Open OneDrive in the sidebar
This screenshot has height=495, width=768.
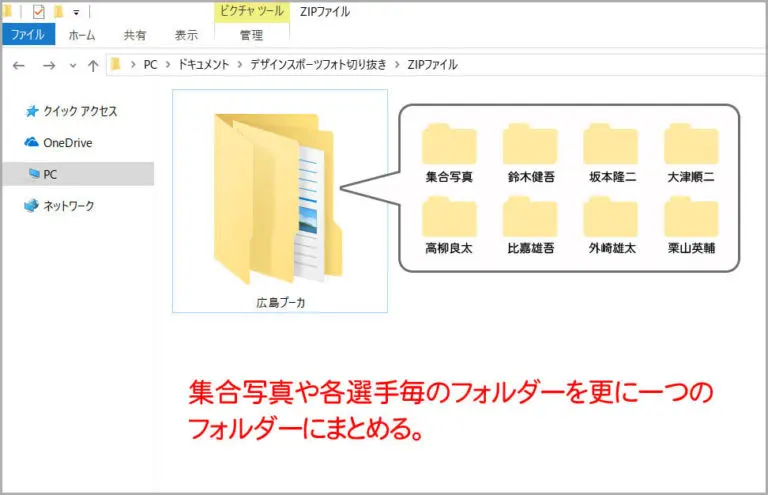coord(66,143)
